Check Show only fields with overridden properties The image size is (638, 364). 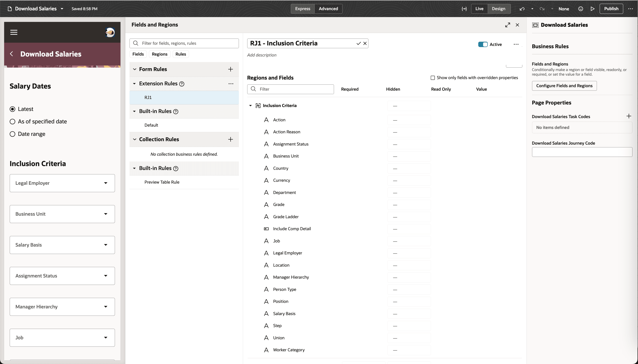433,78
